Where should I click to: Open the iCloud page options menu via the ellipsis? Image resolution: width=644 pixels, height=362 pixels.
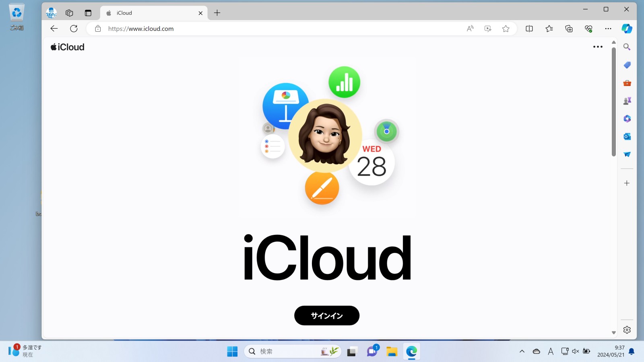[598, 47]
